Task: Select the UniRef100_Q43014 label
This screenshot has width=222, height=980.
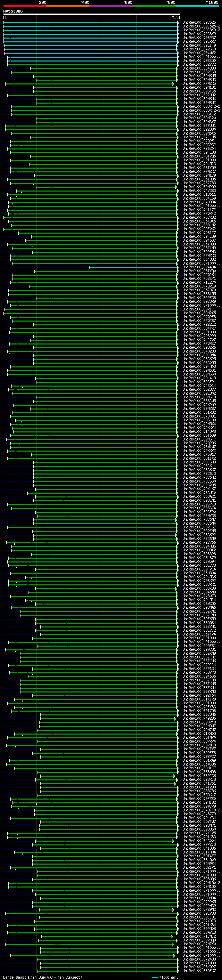Action: pyautogui.click(x=199, y=386)
